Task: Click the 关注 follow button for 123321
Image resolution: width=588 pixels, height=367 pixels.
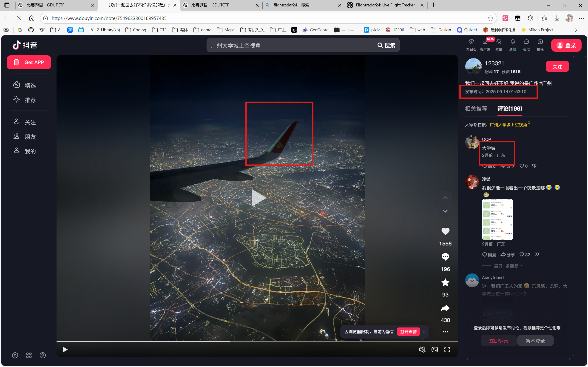Action: [x=557, y=66]
